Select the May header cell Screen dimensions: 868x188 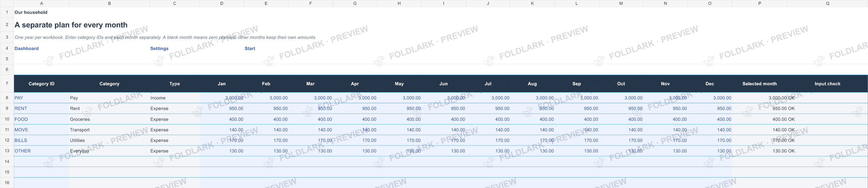[399, 83]
